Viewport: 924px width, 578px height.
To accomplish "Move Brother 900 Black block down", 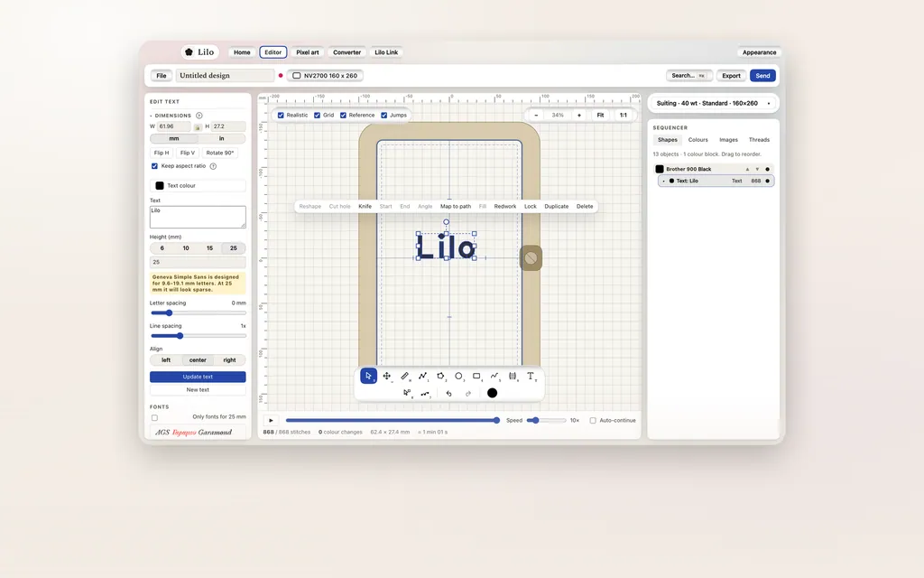I will [757, 169].
